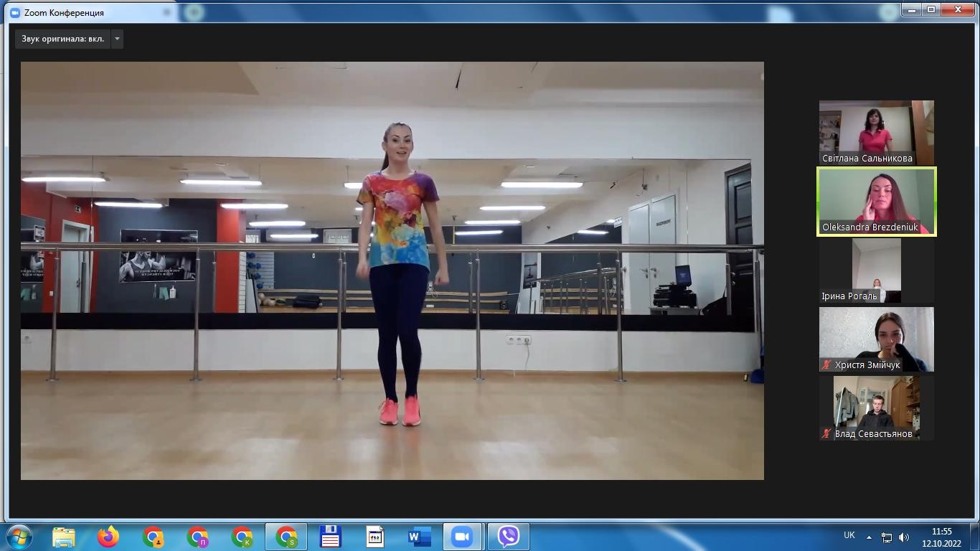The width and height of the screenshot is (980, 551).
Task: Switch to Zoom via taskbar icon
Action: pyautogui.click(x=463, y=537)
